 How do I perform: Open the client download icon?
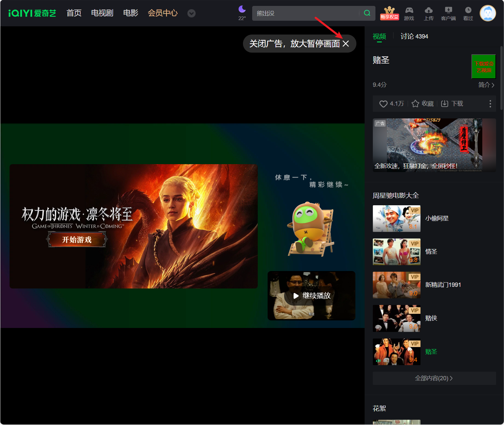tap(448, 11)
